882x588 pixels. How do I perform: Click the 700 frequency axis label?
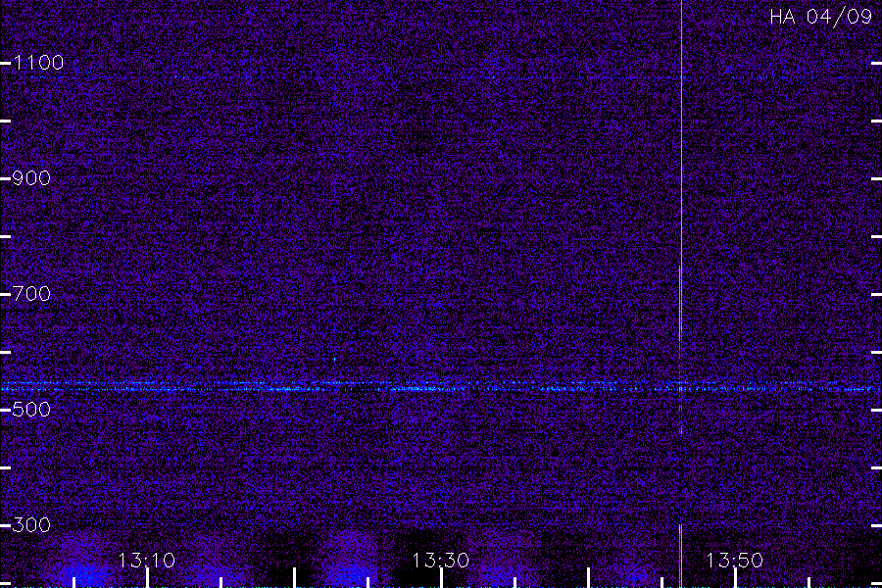point(31,294)
